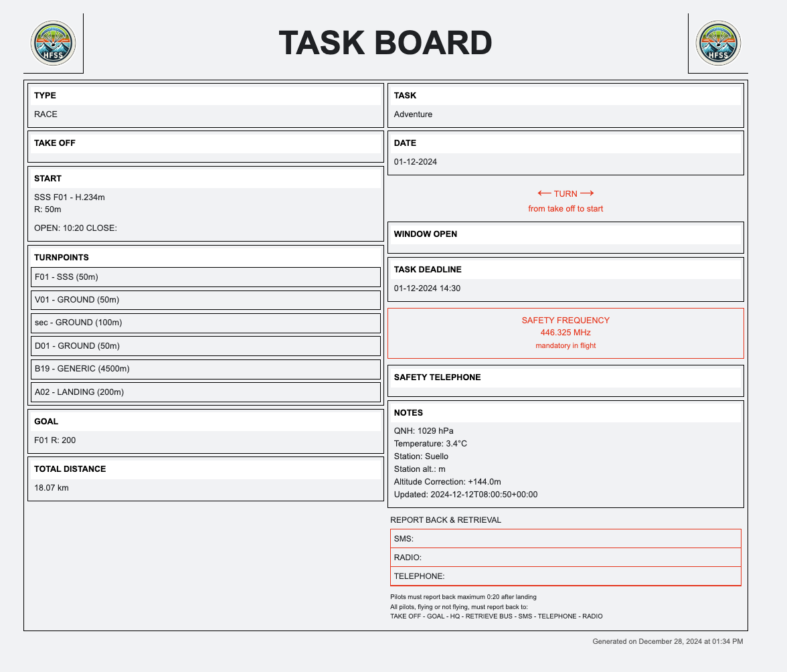Click the Temperature: 3.4°C note

pyautogui.click(x=431, y=444)
